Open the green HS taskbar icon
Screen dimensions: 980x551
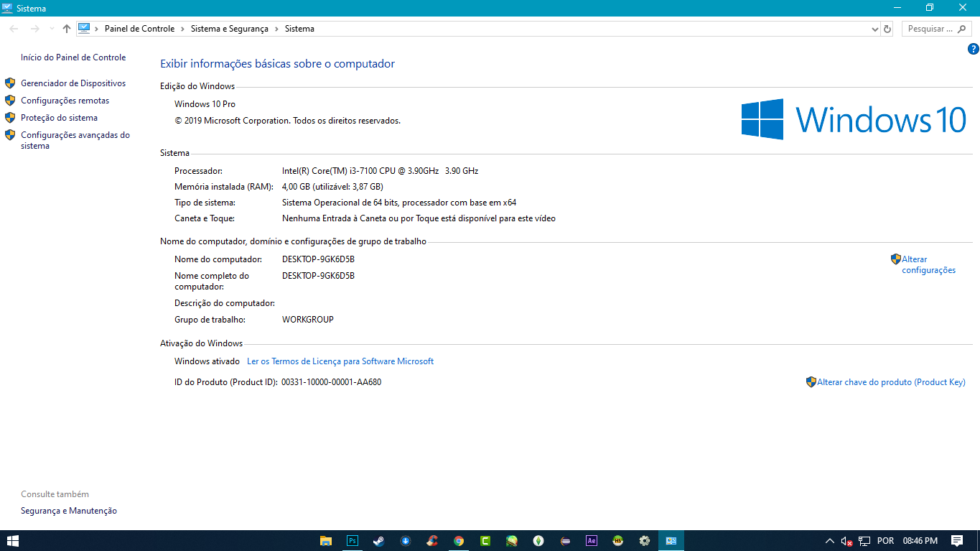point(618,541)
